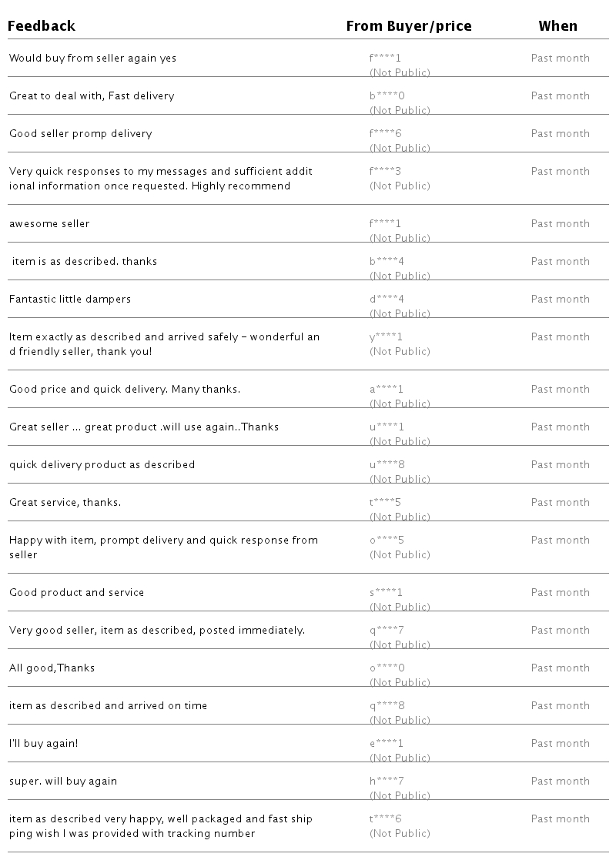
Task: Select the "awesome seller" feedback comment
Action: 49,224
